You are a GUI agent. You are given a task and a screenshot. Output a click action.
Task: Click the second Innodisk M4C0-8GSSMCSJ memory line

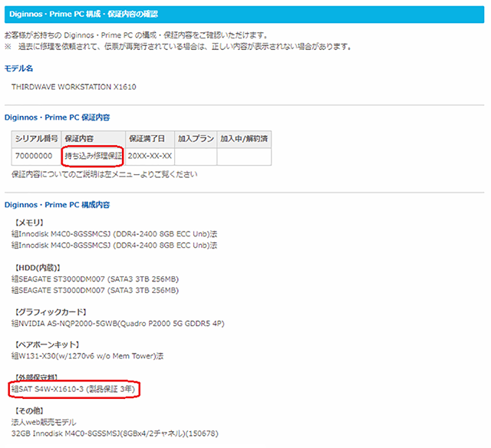point(114,245)
